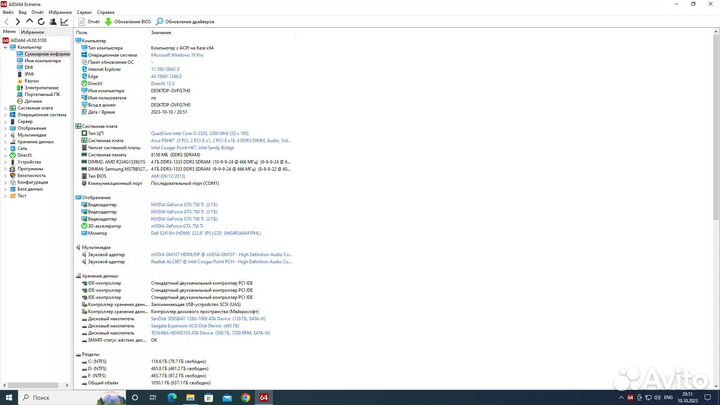
Task: Click the DirectX 12.0 link
Action: (163, 84)
